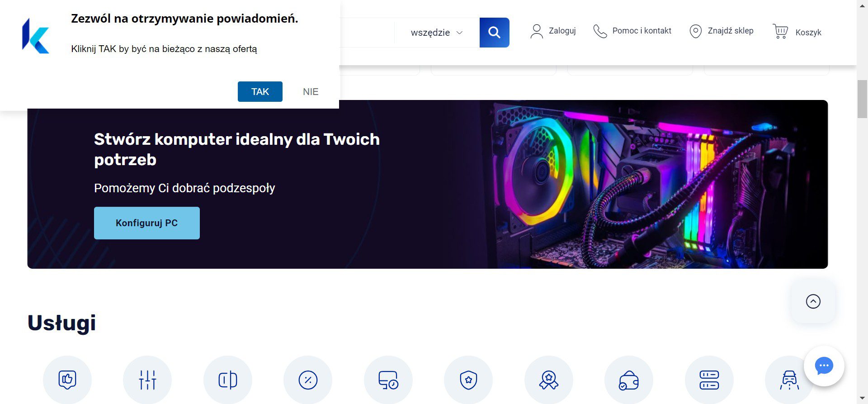Go to Znajdź sklep store finder
This screenshot has height=404, width=868.
(722, 31)
